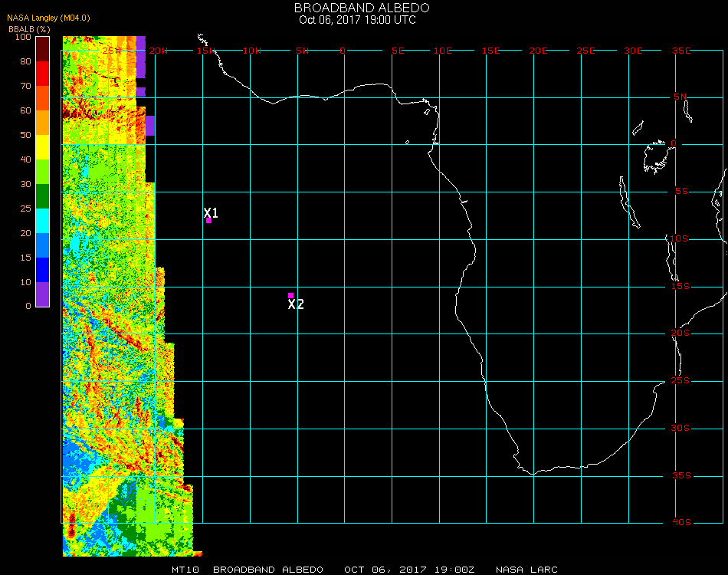Select the bright red 70–80% swatch
The image size is (728, 575).
[x=43, y=74]
